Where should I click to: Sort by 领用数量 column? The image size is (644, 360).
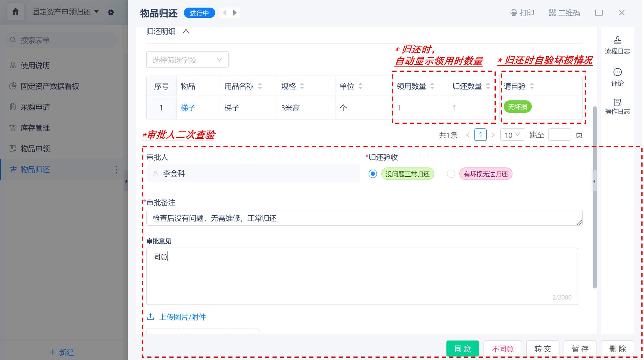pyautogui.click(x=432, y=86)
